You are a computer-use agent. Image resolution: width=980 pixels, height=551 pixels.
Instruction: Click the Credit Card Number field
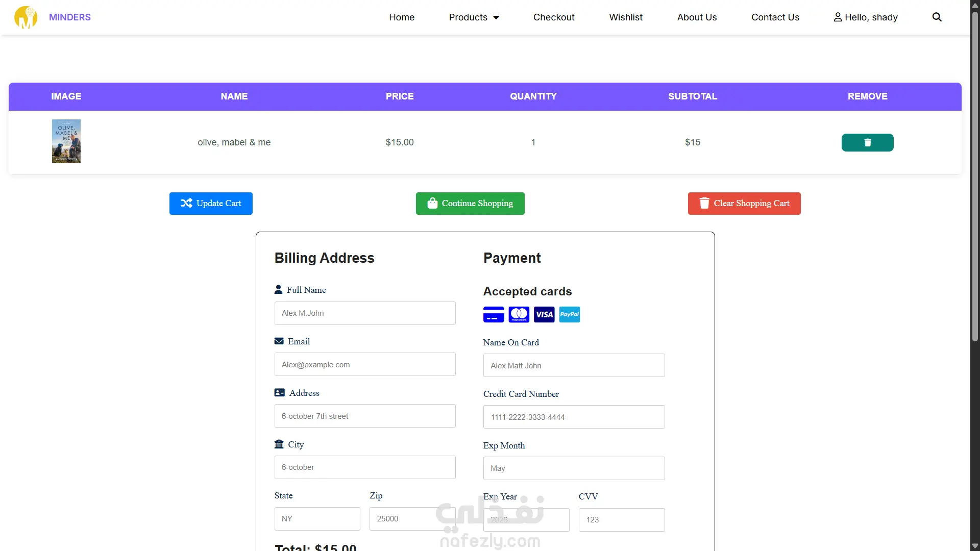[x=574, y=417]
